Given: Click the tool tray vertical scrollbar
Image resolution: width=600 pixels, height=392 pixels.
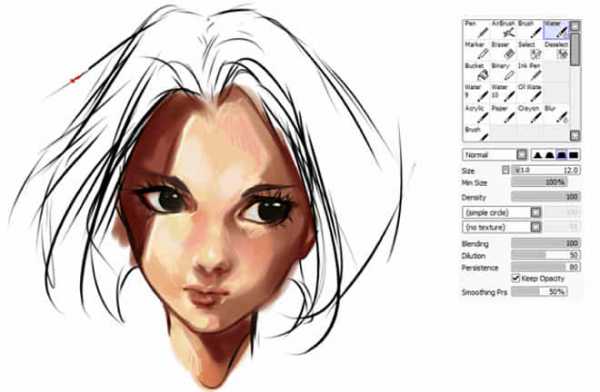Looking at the screenshot, I should pyautogui.click(x=575, y=81).
